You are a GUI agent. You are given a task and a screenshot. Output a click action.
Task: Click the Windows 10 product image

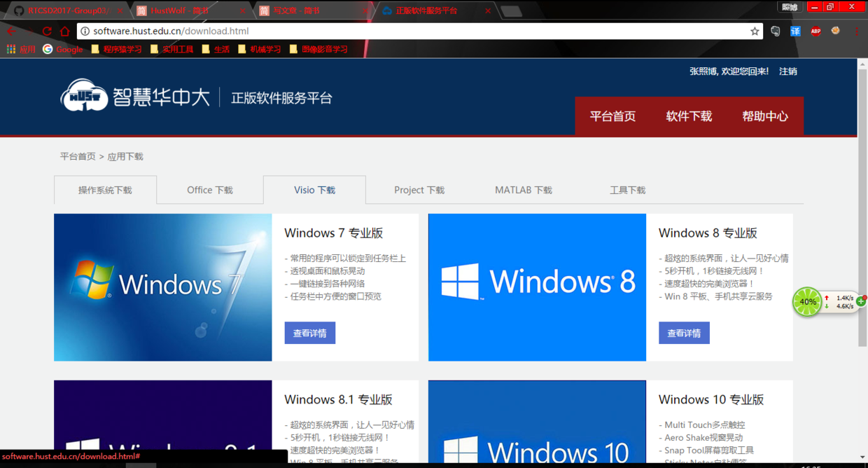tap(537, 422)
